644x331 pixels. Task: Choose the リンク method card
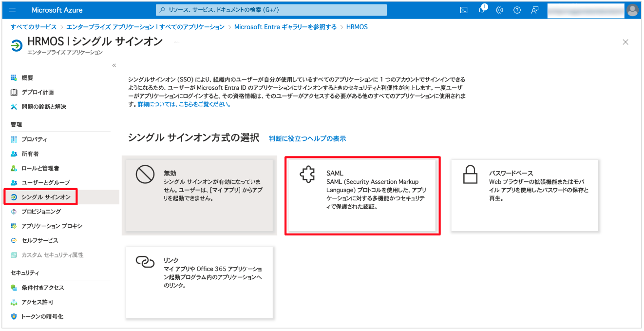tap(199, 283)
